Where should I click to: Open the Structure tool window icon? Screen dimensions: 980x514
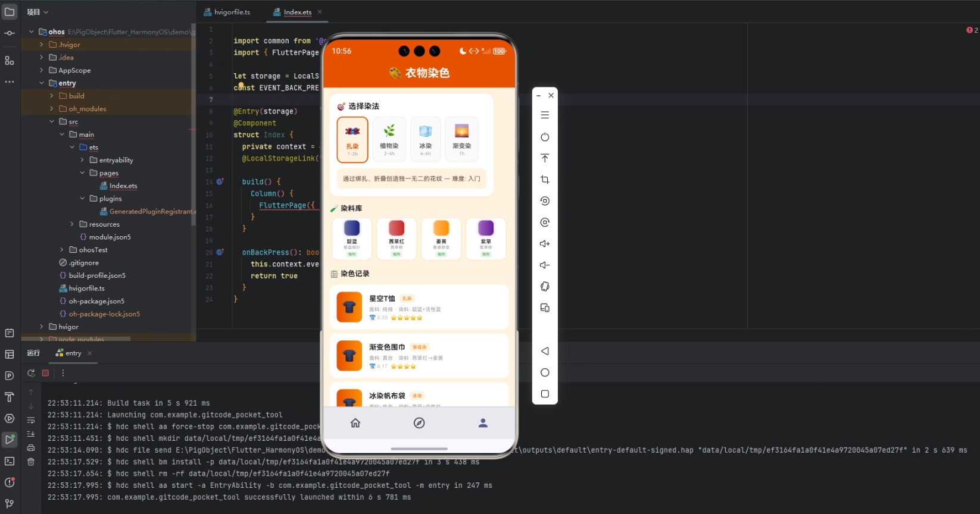pyautogui.click(x=10, y=61)
